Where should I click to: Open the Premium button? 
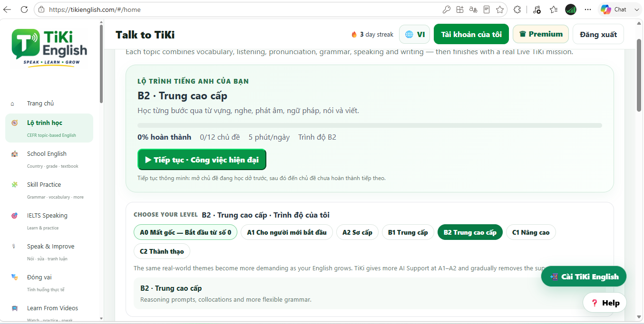[x=541, y=34]
